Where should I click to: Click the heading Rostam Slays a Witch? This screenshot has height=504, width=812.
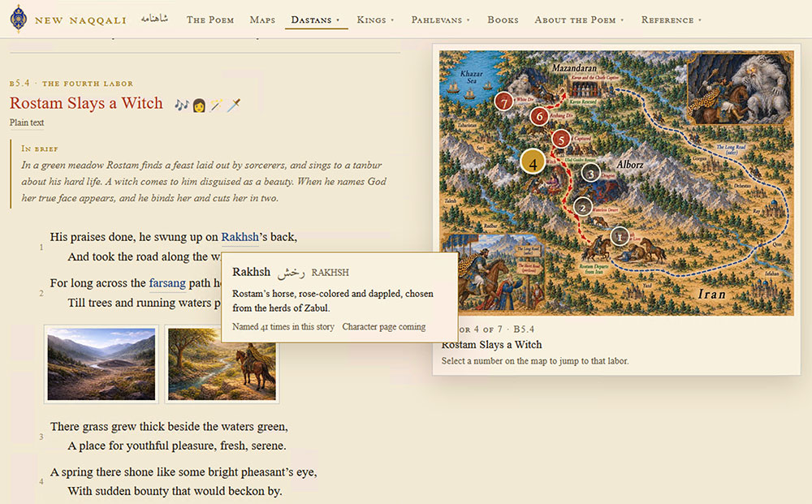tap(86, 103)
